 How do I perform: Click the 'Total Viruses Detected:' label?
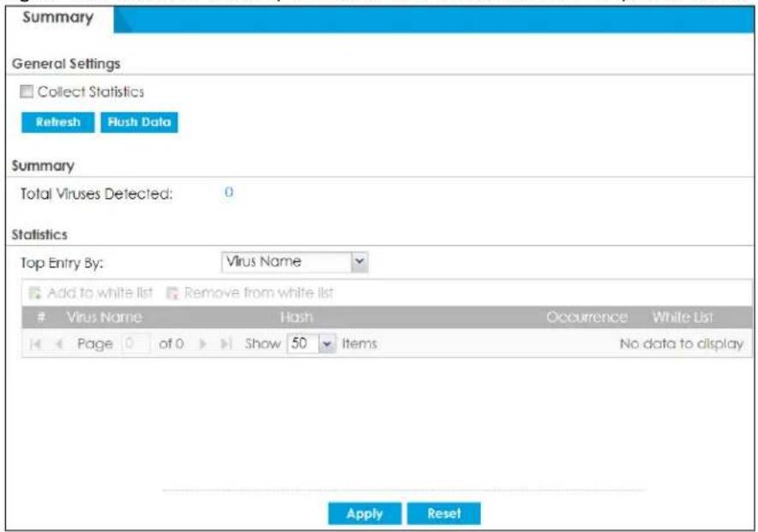(x=96, y=194)
